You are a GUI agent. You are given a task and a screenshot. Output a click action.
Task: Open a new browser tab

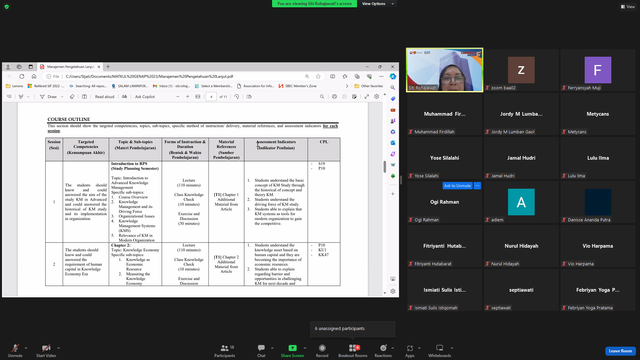[x=108, y=67]
